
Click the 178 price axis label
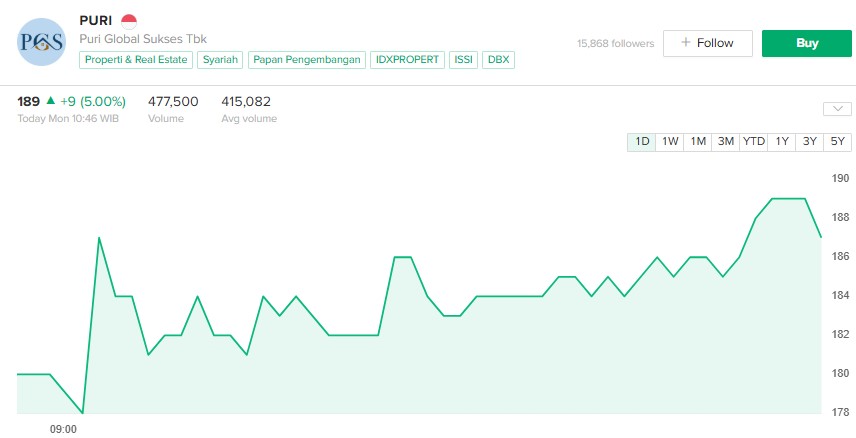point(840,412)
